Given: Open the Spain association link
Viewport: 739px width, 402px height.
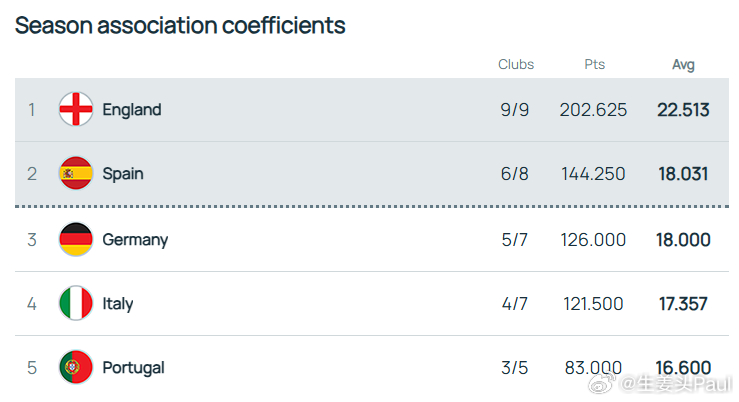Looking at the screenshot, I should (123, 174).
